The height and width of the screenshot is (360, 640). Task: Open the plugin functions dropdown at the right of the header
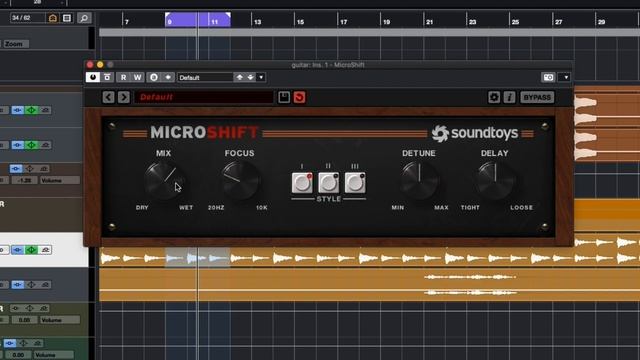click(566, 77)
